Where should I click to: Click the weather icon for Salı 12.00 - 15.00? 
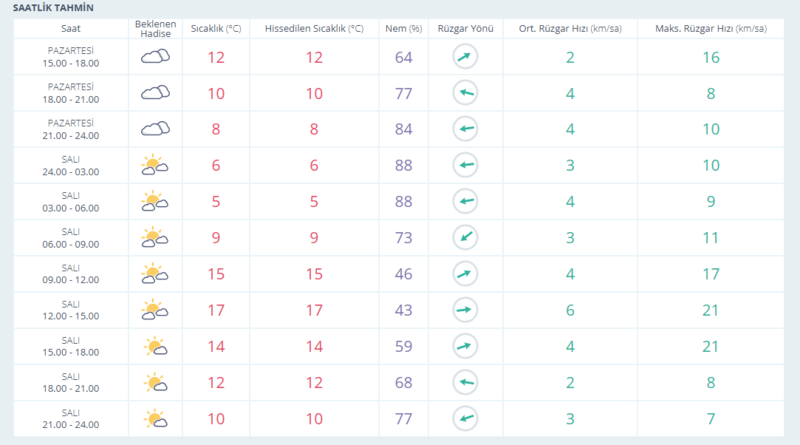(x=154, y=309)
